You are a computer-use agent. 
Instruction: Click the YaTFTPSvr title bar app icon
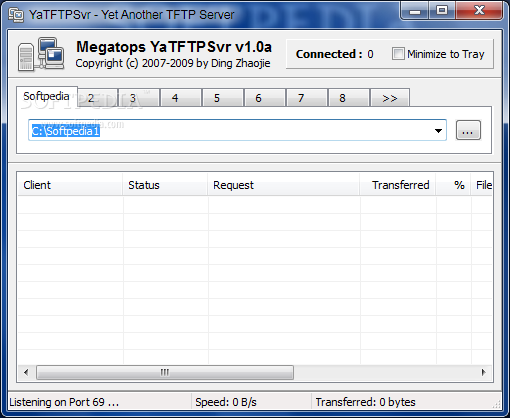click(16, 15)
